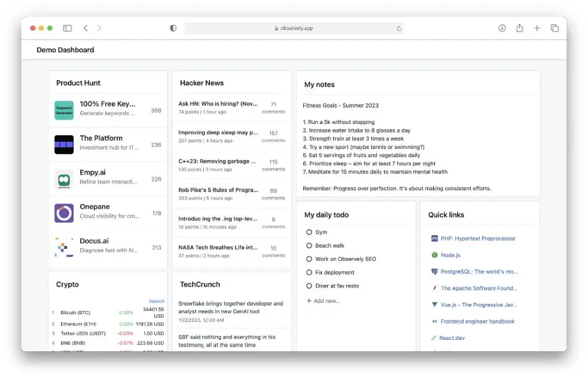Mark Beach walk todo as done
588x377 pixels.
[x=309, y=245]
